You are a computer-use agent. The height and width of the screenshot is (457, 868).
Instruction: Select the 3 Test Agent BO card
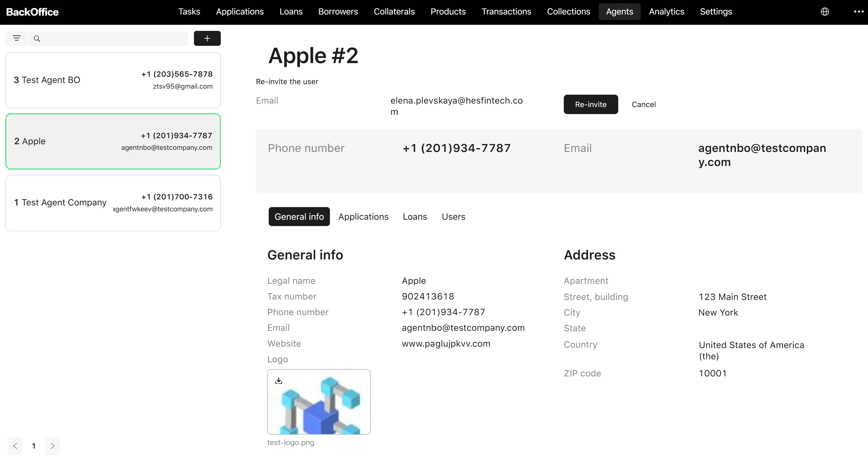(x=113, y=80)
